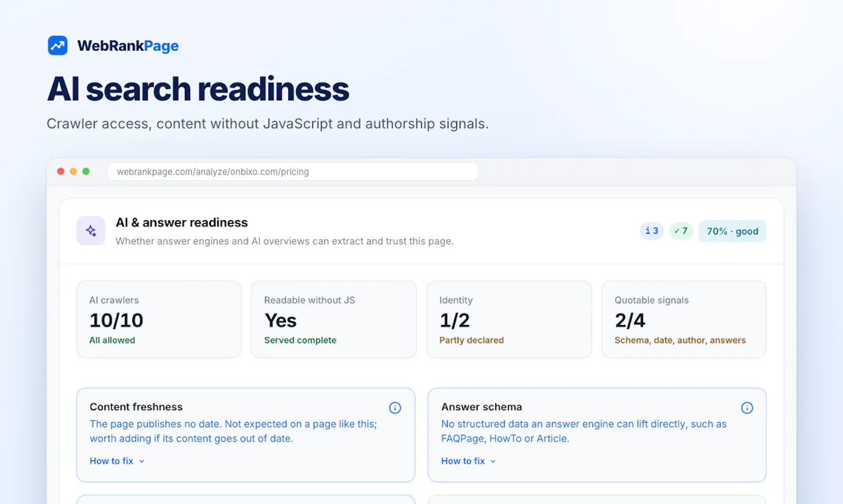Open the Content freshness info icon
Image resolution: width=843 pixels, height=504 pixels.
pos(395,408)
